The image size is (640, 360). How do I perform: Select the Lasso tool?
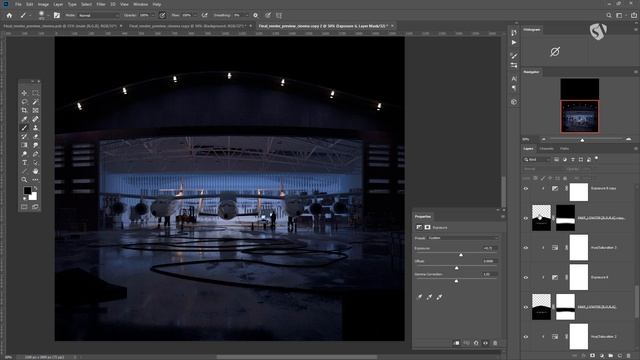click(x=24, y=102)
